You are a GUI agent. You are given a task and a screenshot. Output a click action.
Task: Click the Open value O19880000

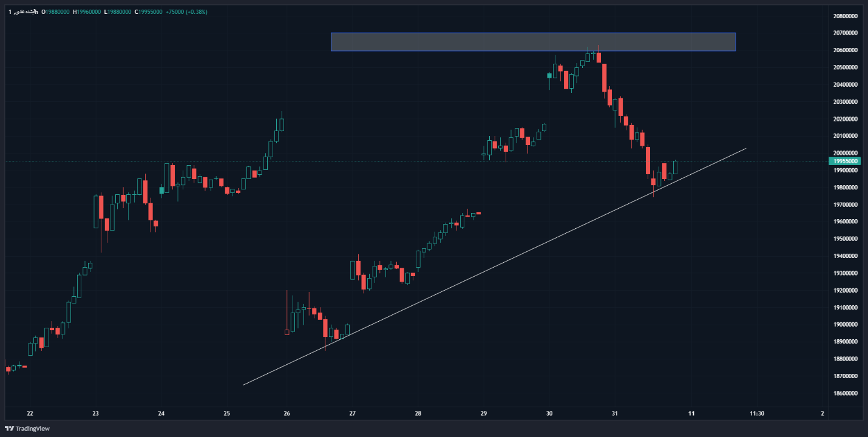pyautogui.click(x=55, y=12)
